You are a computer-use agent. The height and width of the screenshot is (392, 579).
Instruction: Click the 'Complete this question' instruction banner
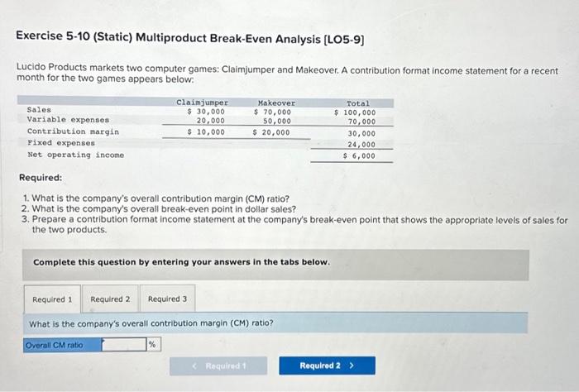point(275,265)
